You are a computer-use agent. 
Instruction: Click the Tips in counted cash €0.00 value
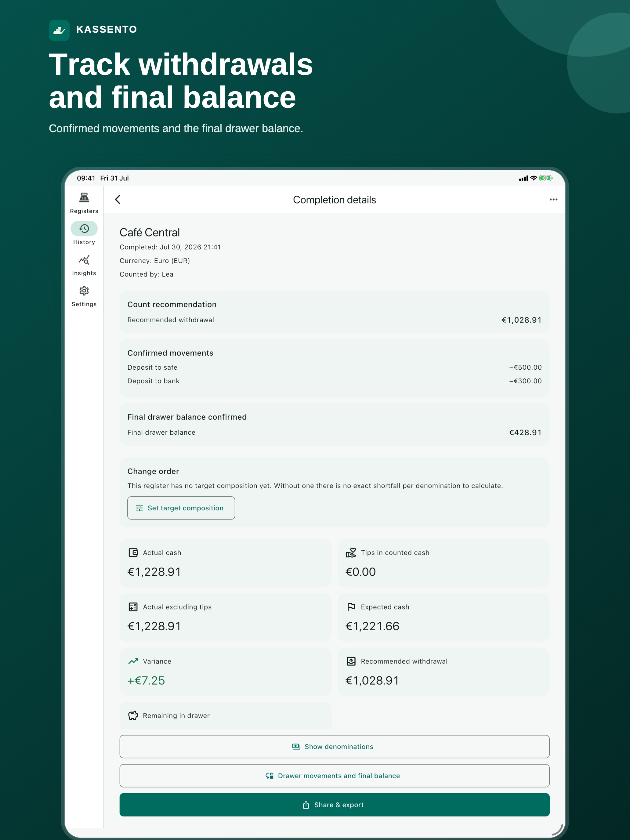[360, 572]
